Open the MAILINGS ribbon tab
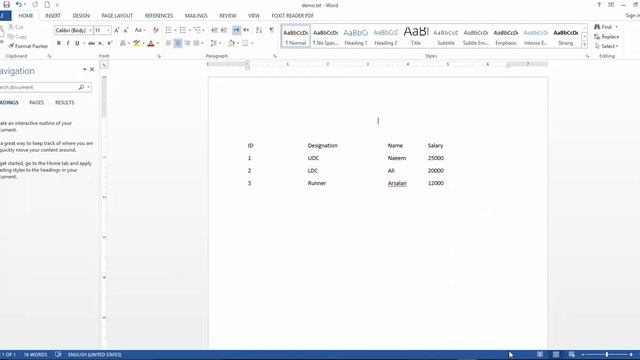Image resolution: width=640 pixels, height=360 pixels. point(196,16)
